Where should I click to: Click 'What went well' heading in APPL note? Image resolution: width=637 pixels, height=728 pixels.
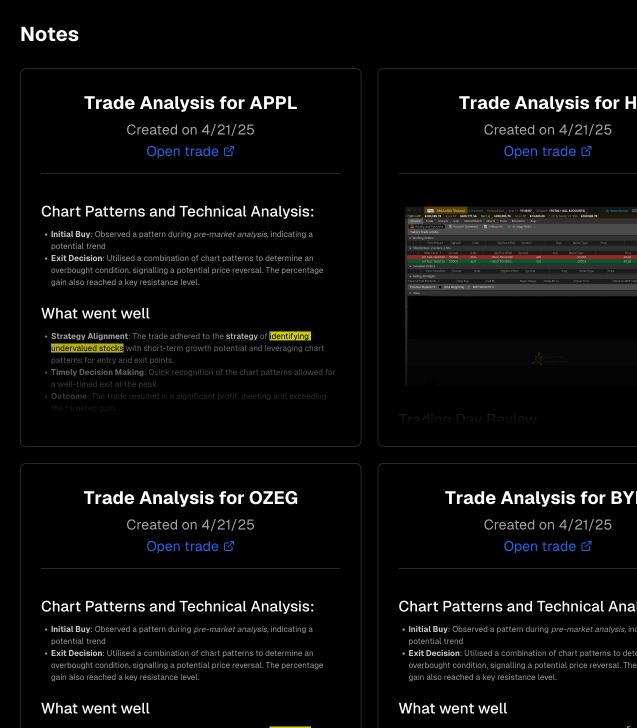(95, 313)
